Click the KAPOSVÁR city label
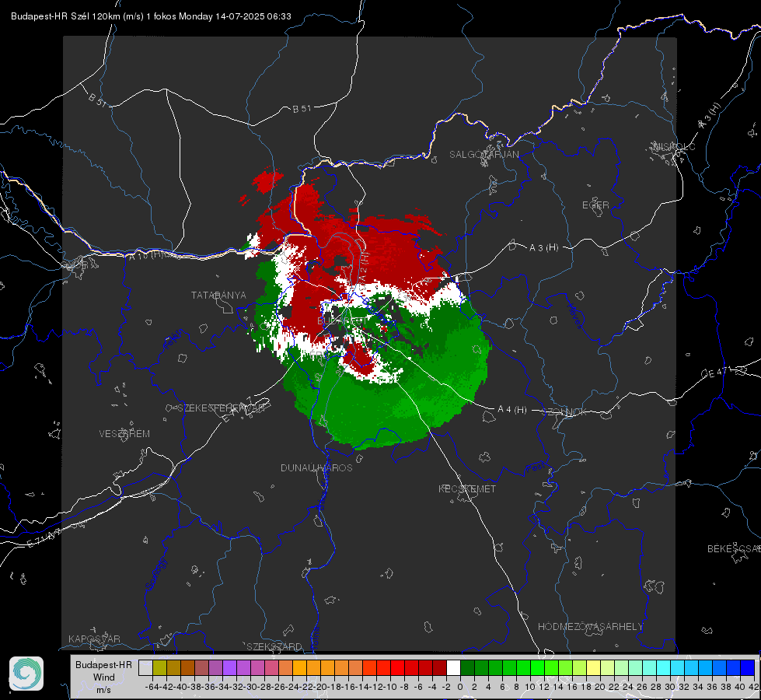This screenshot has height=700, width=761. [x=94, y=639]
